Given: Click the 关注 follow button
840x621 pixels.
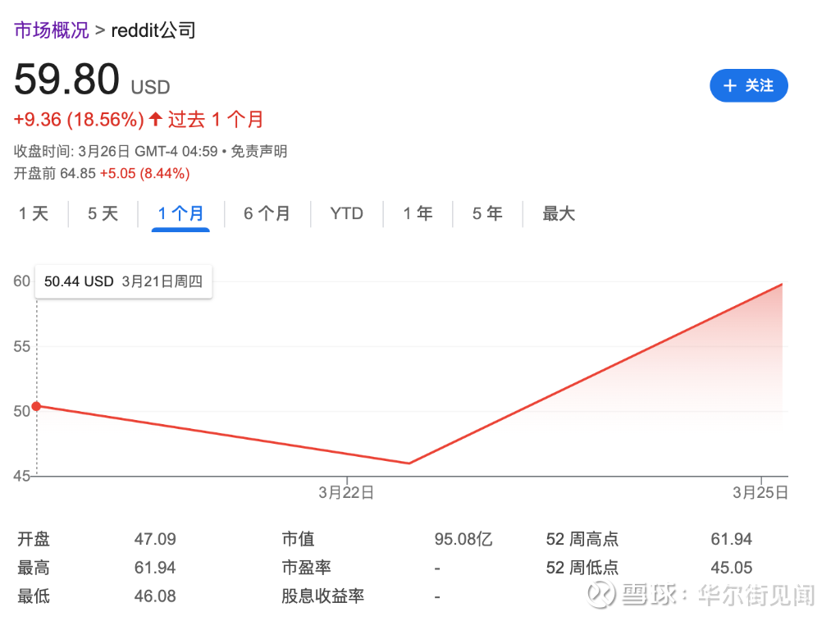Looking at the screenshot, I should tap(748, 86).
